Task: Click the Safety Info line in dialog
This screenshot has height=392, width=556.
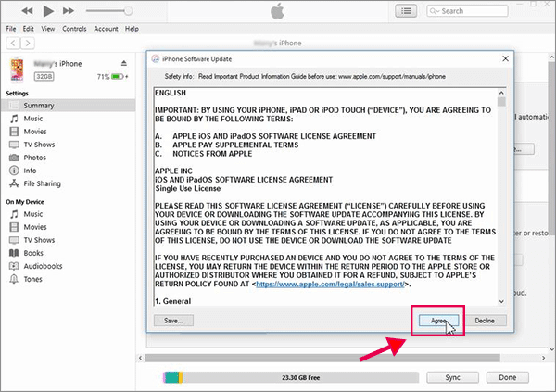Action: (305, 77)
